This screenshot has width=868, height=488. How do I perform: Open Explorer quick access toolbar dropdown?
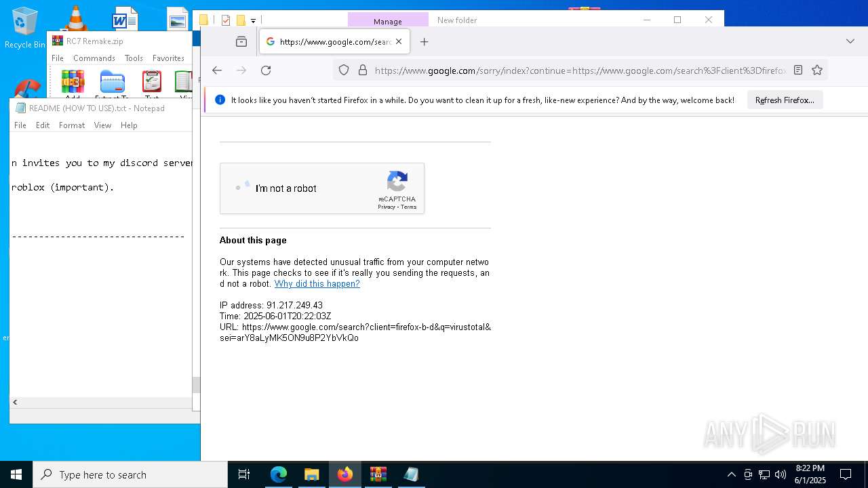tap(253, 20)
